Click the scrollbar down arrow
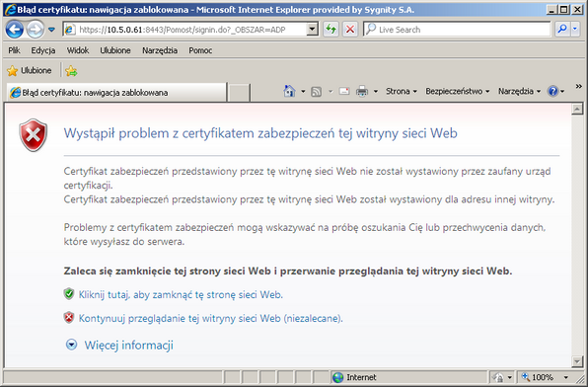 [x=577, y=361]
